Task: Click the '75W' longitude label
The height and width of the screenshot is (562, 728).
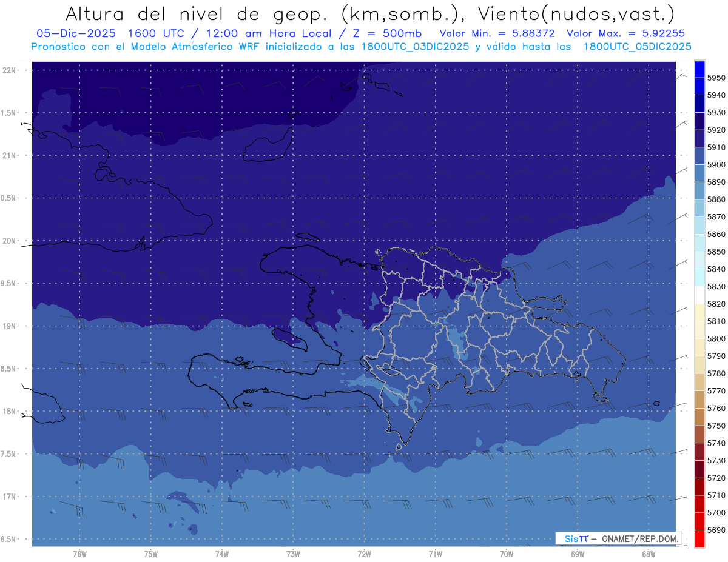Action: pyautogui.click(x=150, y=554)
